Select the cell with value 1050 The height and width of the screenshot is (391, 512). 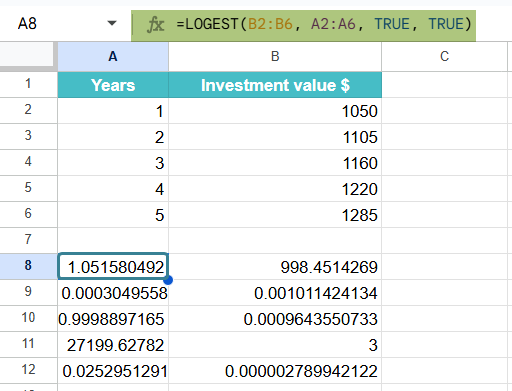coord(275,111)
